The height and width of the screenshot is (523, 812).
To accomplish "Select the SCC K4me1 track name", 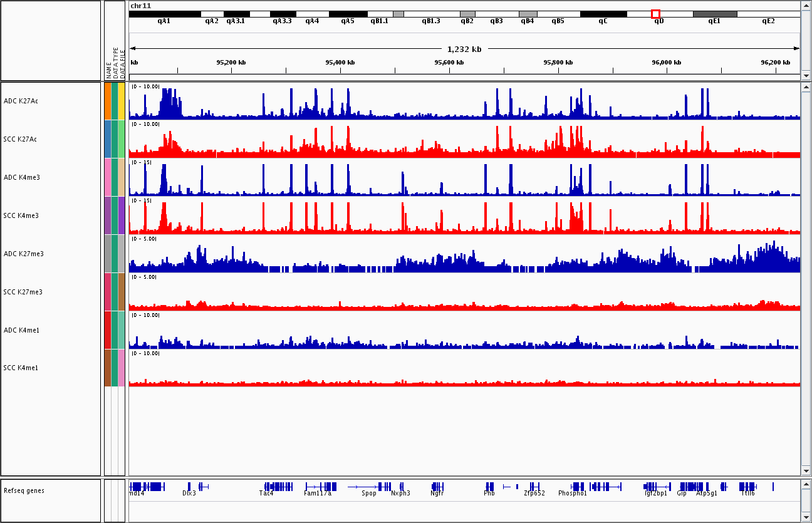I will pyautogui.click(x=21, y=368).
